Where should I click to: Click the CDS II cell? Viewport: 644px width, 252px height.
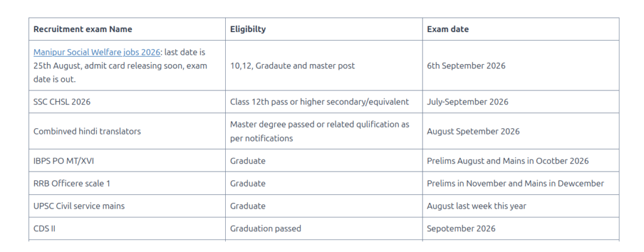(x=127, y=229)
